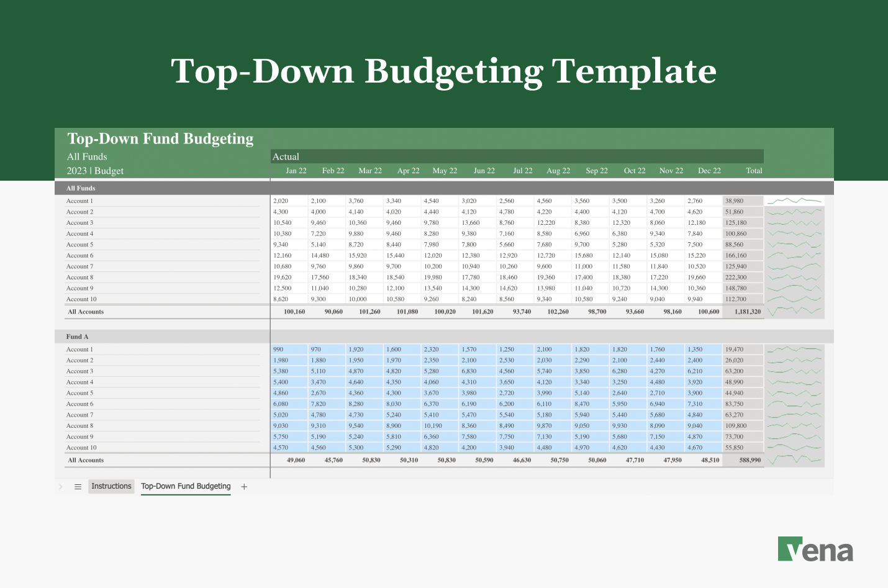This screenshot has height=588, width=888.
Task: Open the All Funds selector
Action: coord(87,156)
